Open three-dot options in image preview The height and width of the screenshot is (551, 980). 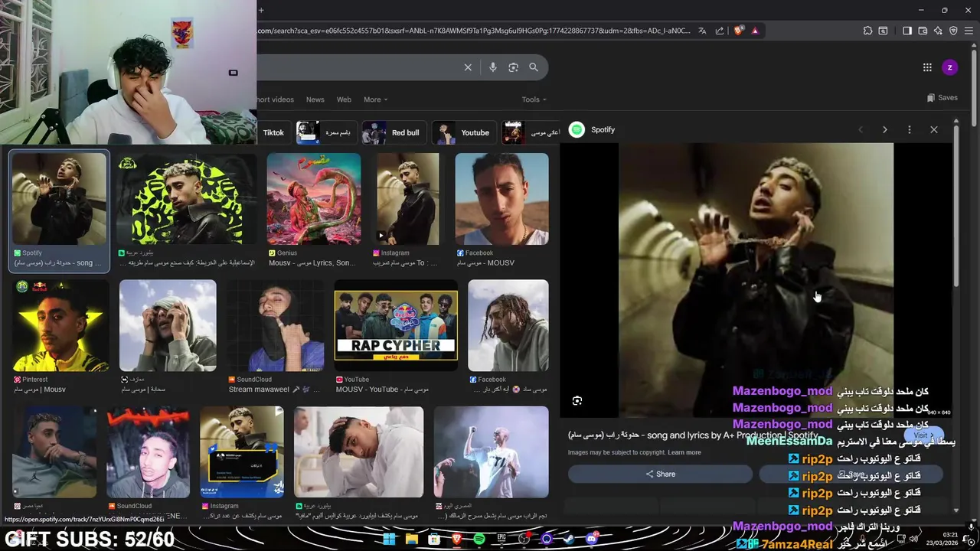click(910, 130)
